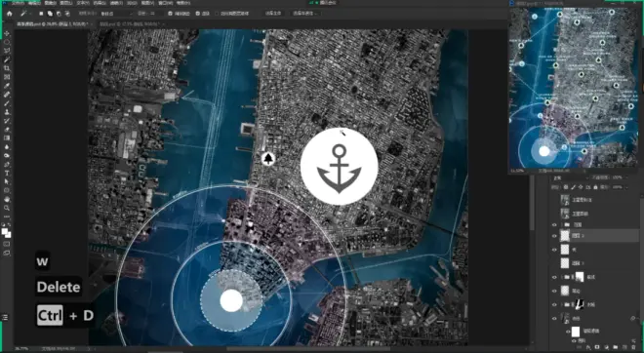Screen dimensions: 644x353
Task: Select the Gradient tool
Action: [x=7, y=137]
